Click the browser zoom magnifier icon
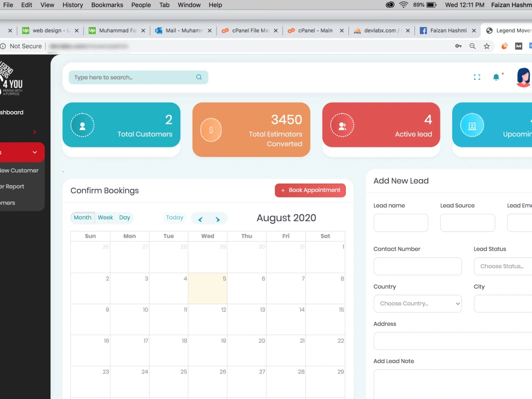Image resolution: width=532 pixels, height=399 pixels. point(472,46)
